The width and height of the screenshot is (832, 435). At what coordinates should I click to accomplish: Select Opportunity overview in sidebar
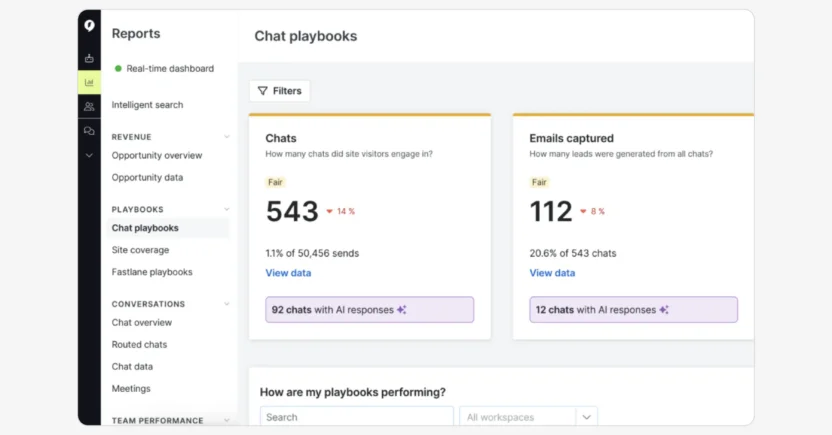157,156
